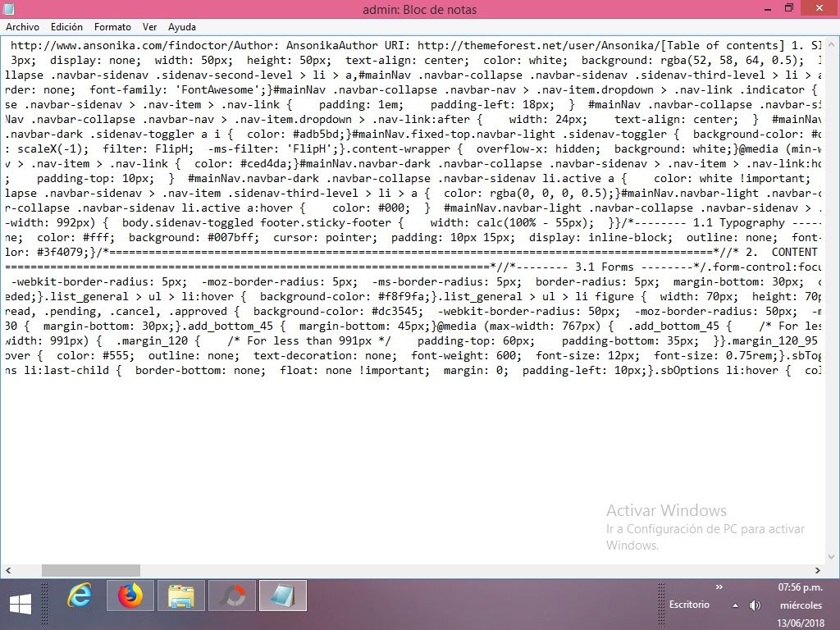Image resolution: width=840 pixels, height=630 pixels.
Task: Click the Notepad icon in title bar
Action: point(8,8)
